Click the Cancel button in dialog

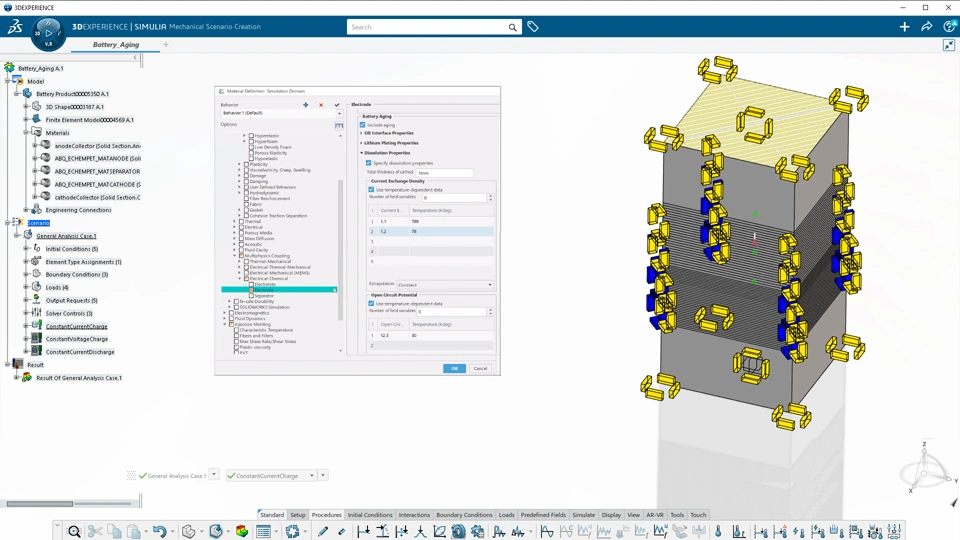click(x=480, y=369)
